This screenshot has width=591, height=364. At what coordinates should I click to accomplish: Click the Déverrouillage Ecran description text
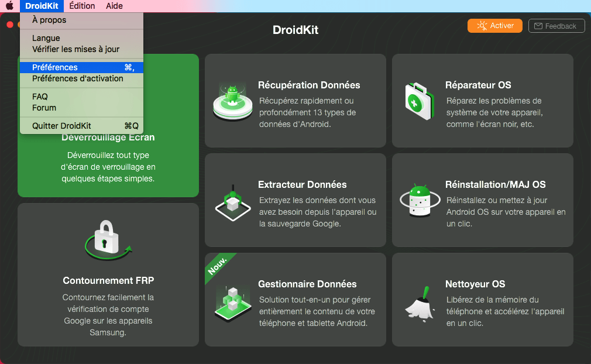[x=108, y=167]
